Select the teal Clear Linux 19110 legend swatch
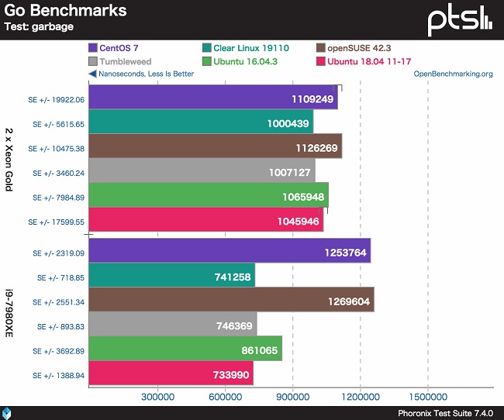Image resolution: width=504 pixels, height=420 pixels. pyautogui.click(x=205, y=47)
